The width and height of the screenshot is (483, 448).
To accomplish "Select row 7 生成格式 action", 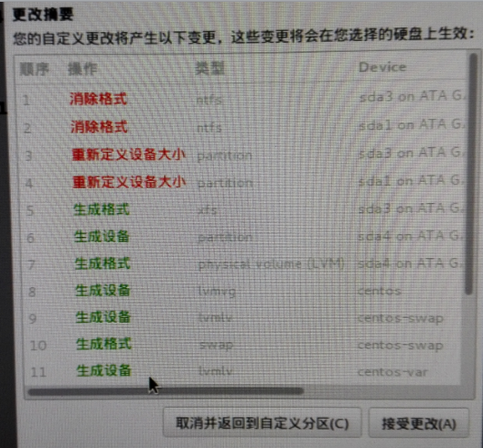I will (102, 263).
